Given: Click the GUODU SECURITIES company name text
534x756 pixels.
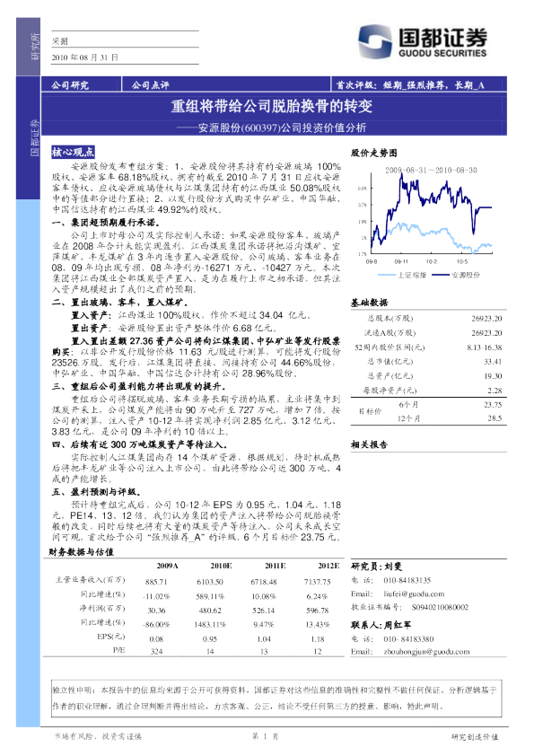Looking at the screenshot, I should [442, 53].
